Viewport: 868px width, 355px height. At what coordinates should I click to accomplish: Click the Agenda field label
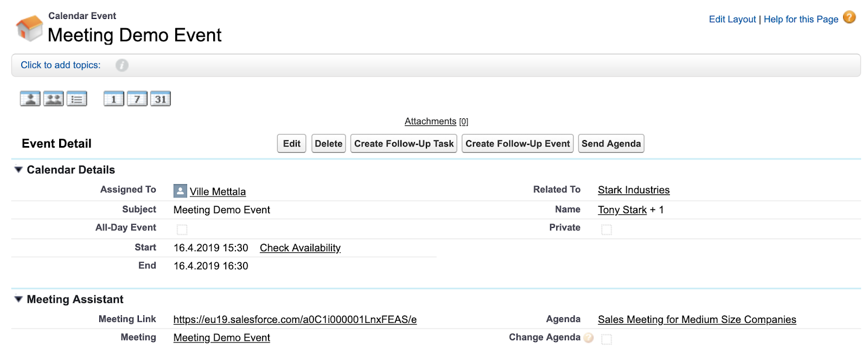(x=563, y=319)
